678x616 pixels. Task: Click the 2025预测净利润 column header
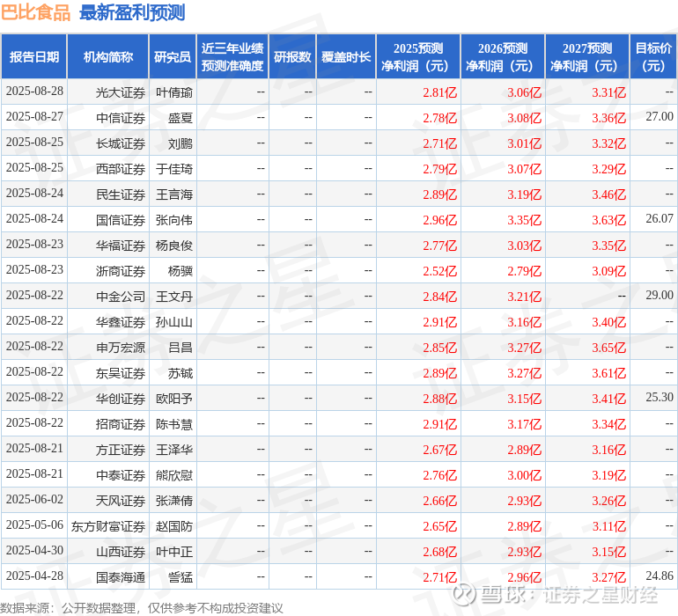(x=418, y=56)
